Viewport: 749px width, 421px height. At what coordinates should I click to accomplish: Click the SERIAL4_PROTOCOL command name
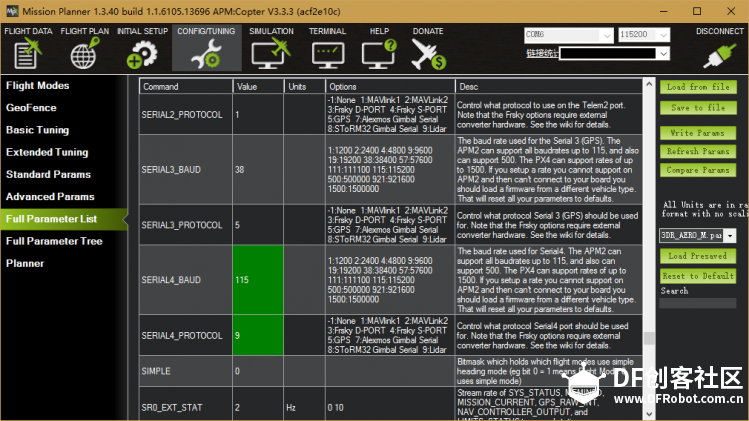[x=182, y=335]
